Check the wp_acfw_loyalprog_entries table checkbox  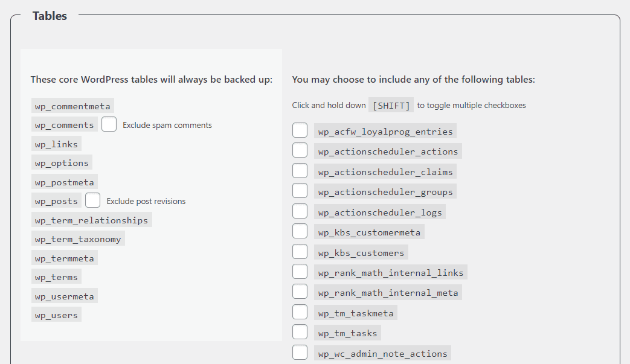pos(300,130)
